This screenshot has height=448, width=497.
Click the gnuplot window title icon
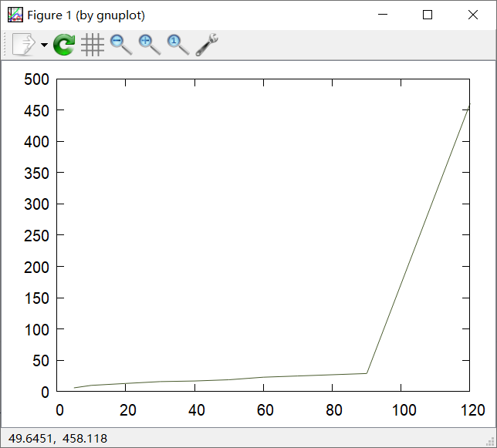click(x=15, y=15)
